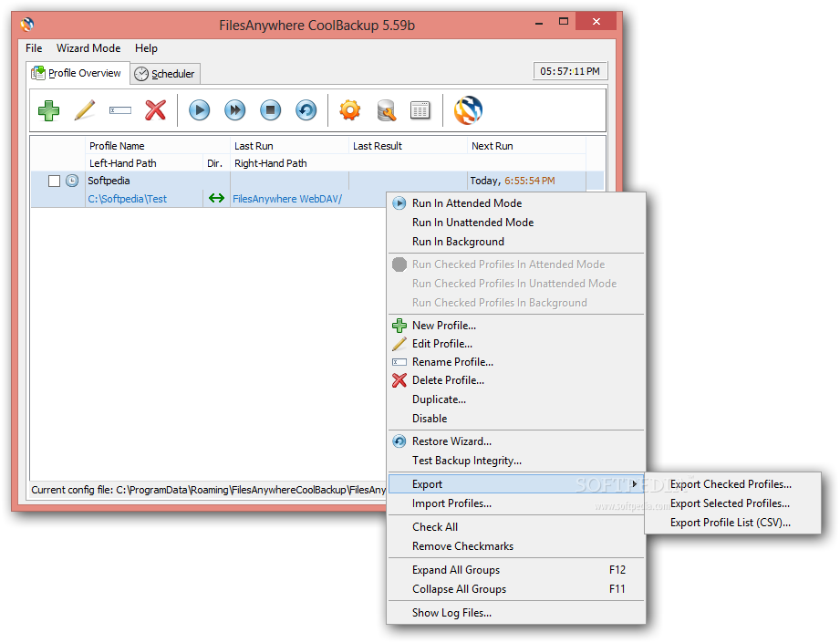Open Show Log Files...
The height and width of the screenshot is (643, 840).
tap(516, 613)
